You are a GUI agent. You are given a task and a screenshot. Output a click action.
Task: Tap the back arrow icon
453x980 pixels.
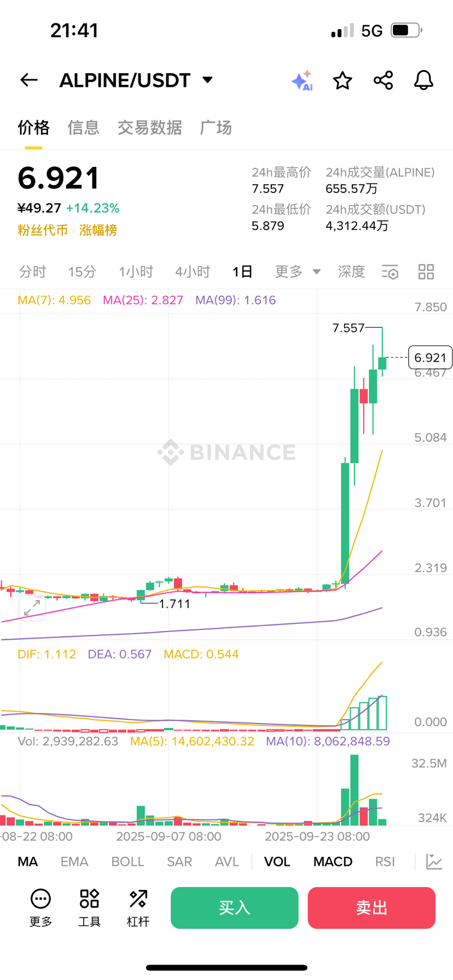(29, 80)
